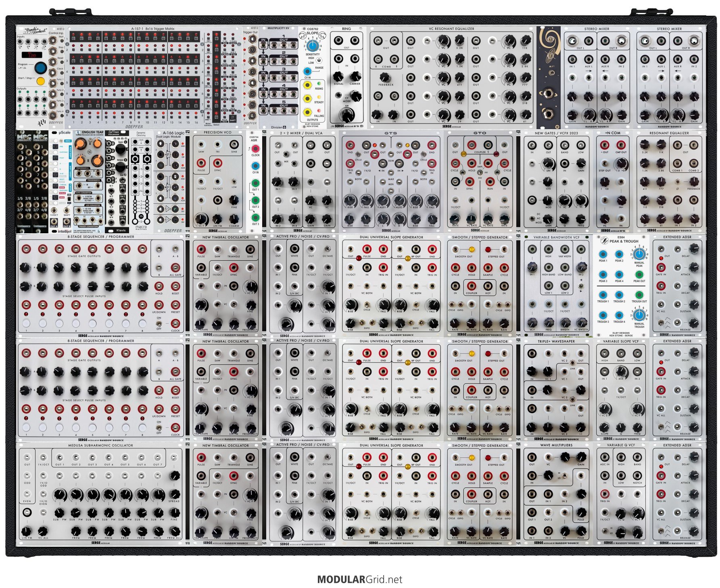Click the blue CV IN jack on ASR module
This screenshot has width=720, height=588.
255,166
